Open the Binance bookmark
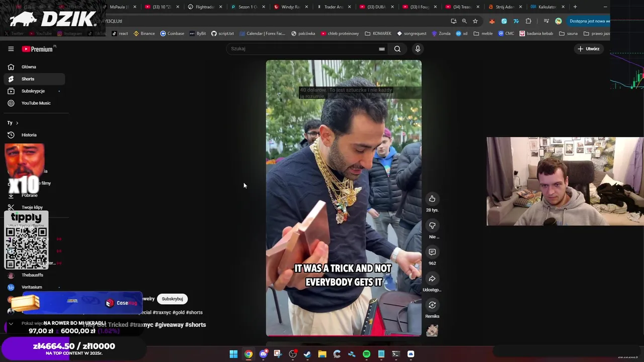 point(144,34)
